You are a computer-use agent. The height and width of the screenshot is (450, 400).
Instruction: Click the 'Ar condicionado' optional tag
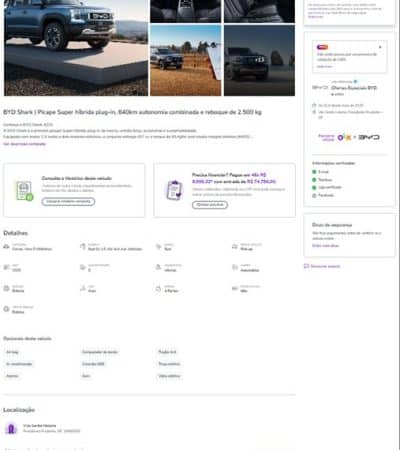19,364
